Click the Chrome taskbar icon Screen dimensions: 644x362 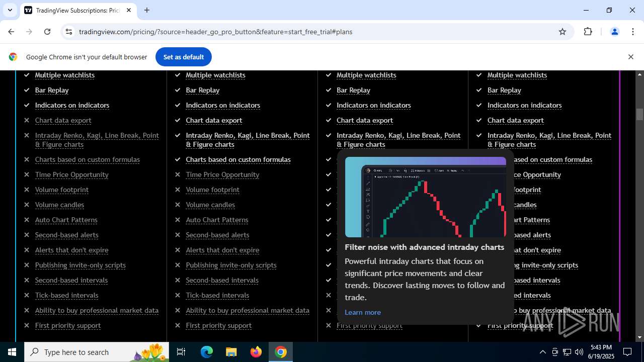pos(281,352)
